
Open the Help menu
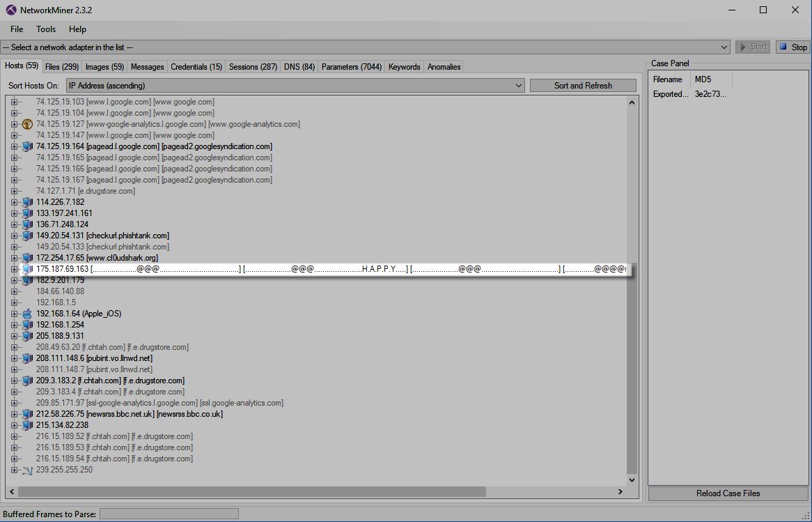point(78,29)
